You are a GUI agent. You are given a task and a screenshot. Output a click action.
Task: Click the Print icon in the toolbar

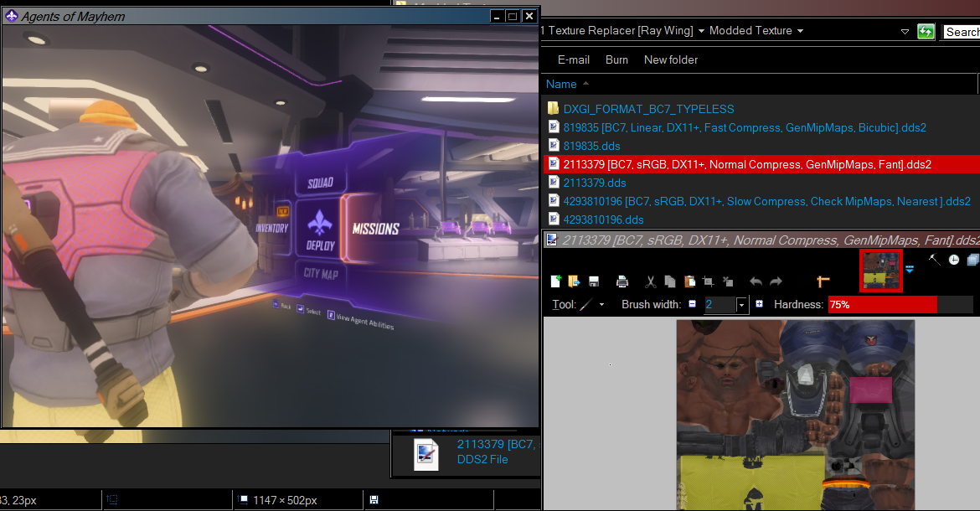point(622,281)
